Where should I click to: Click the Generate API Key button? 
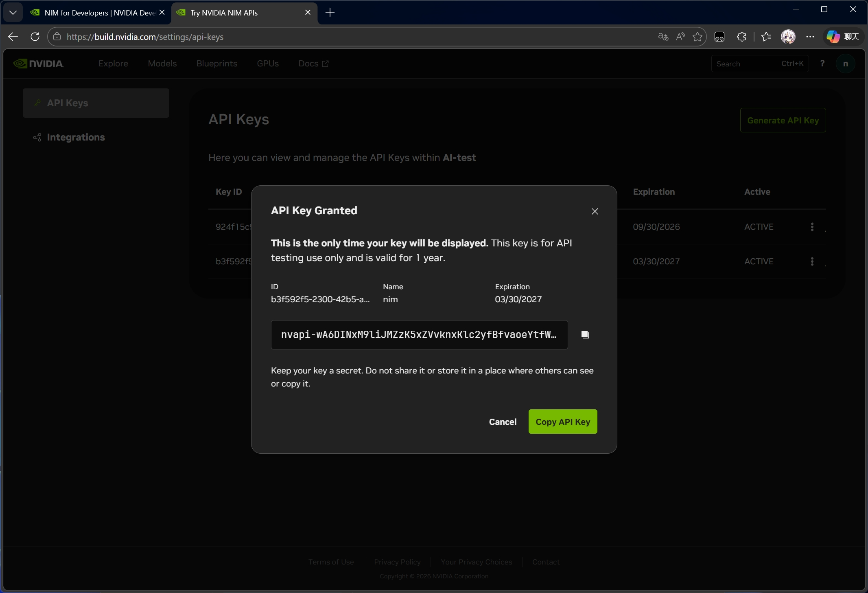click(x=783, y=120)
